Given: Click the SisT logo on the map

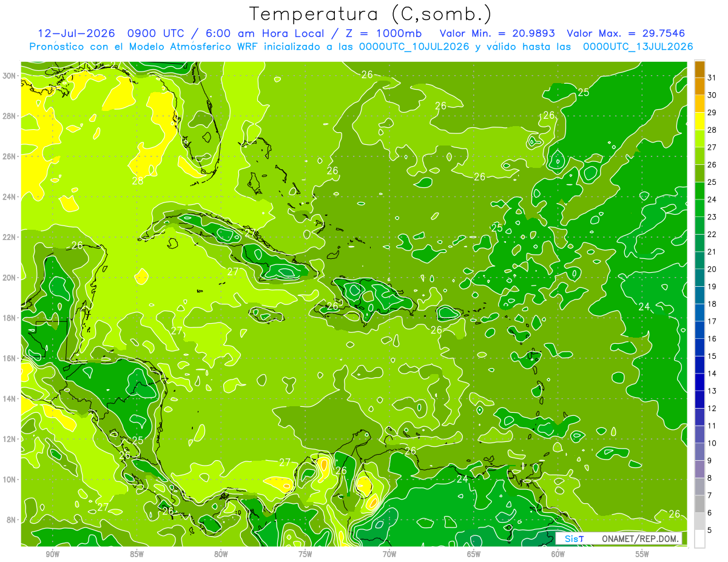Looking at the screenshot, I should click(x=574, y=538).
